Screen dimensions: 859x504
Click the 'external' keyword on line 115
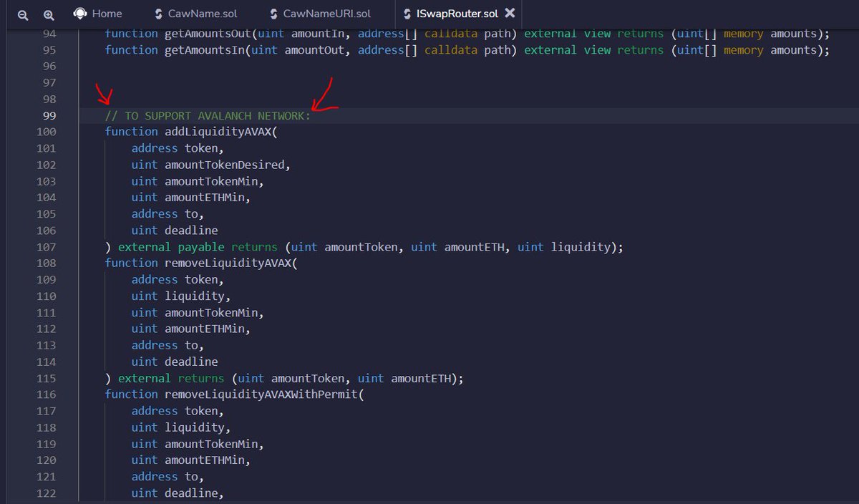tap(145, 378)
